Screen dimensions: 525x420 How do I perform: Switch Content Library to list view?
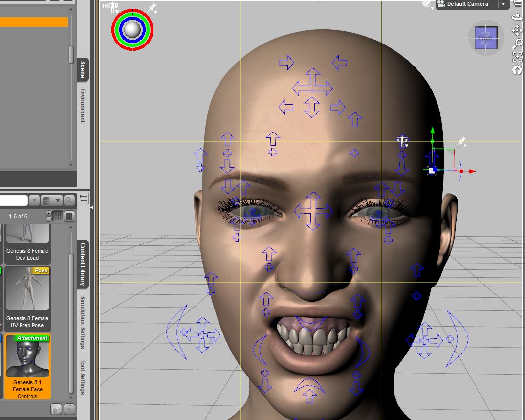click(x=69, y=216)
